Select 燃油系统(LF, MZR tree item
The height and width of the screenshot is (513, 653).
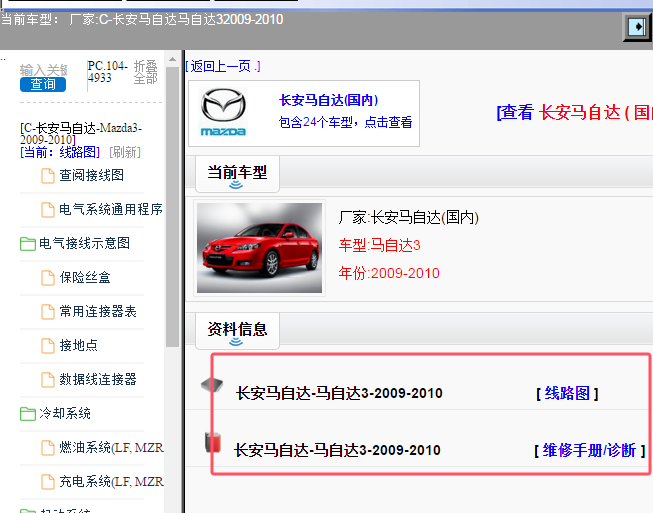[111, 448]
